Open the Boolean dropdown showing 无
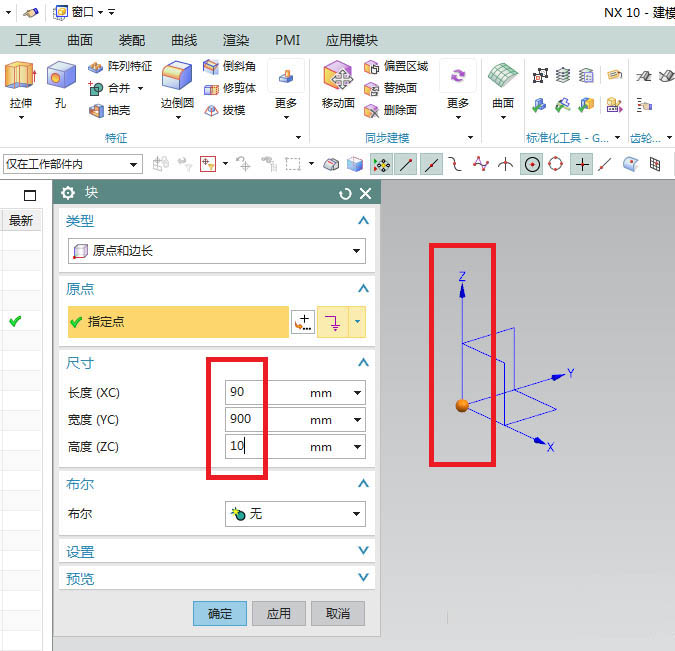The image size is (675, 651). click(295, 514)
